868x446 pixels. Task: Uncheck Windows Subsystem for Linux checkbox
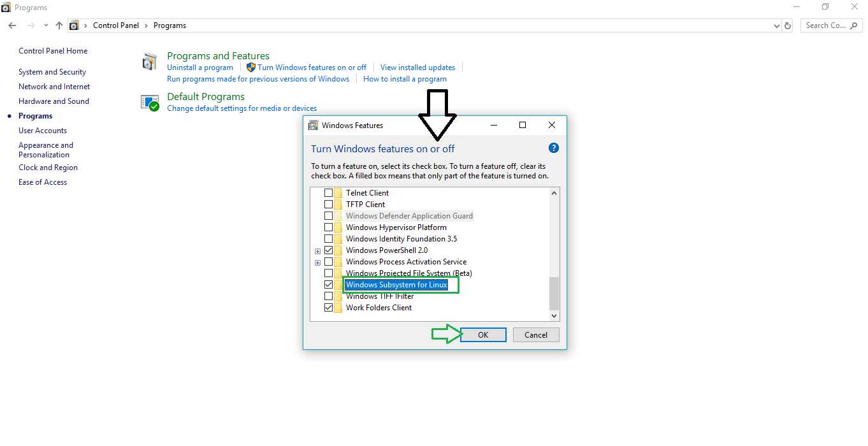tap(329, 285)
